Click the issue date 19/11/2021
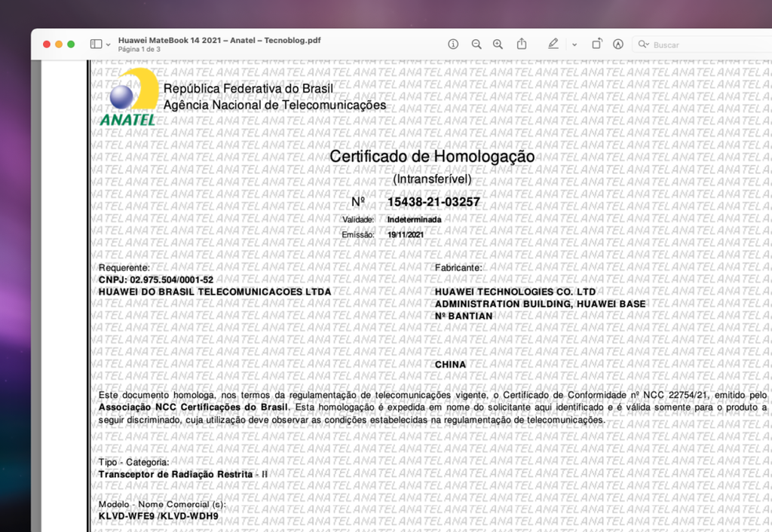Image resolution: width=772 pixels, height=532 pixels. (x=405, y=235)
